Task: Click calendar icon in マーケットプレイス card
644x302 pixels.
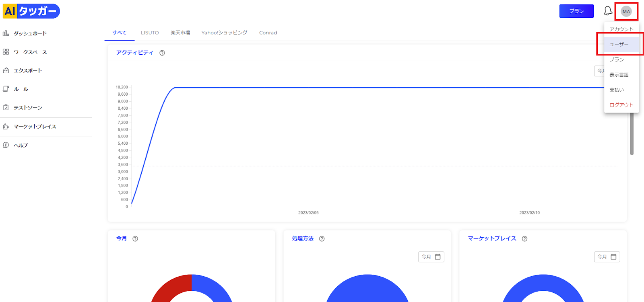Action: coord(613,257)
